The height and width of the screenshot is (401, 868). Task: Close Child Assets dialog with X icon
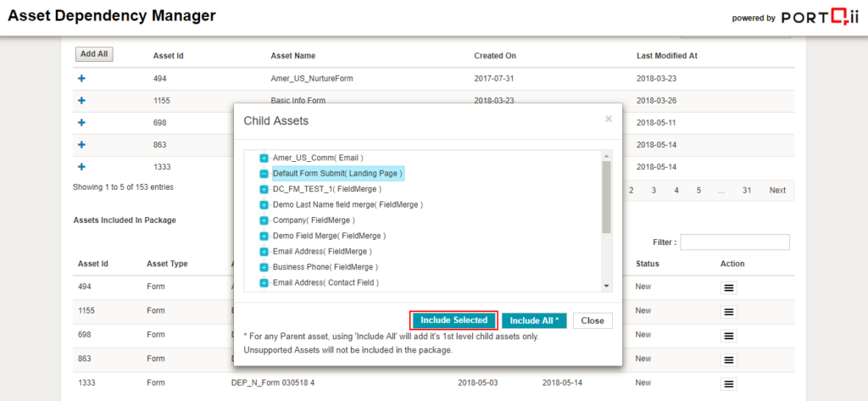tap(608, 120)
